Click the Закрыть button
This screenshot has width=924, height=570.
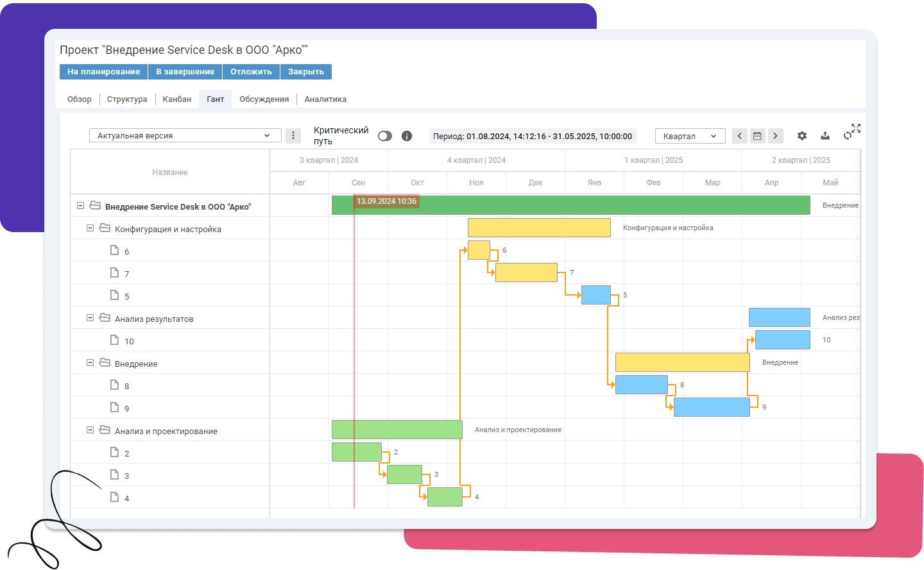coord(306,72)
